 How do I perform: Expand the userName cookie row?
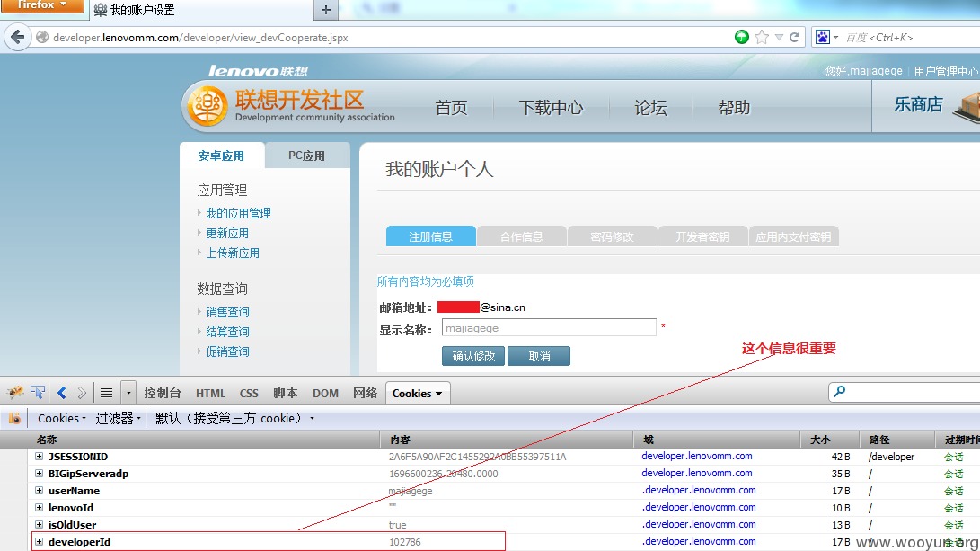(39, 491)
